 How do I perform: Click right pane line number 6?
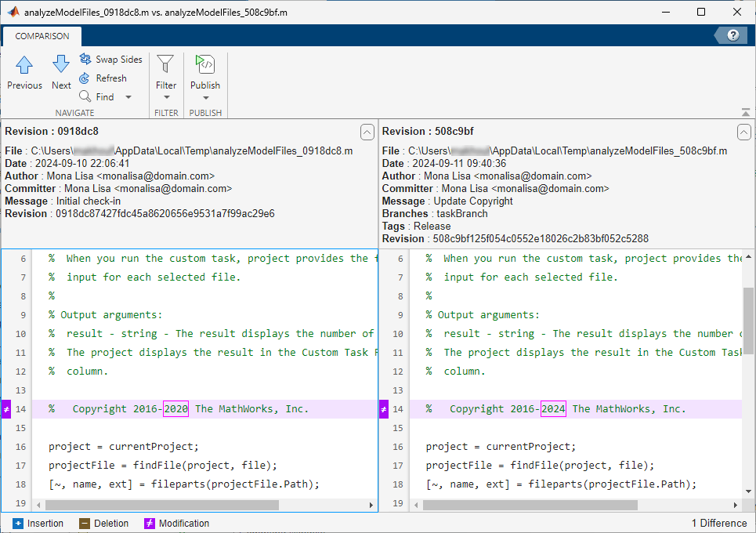coord(400,259)
